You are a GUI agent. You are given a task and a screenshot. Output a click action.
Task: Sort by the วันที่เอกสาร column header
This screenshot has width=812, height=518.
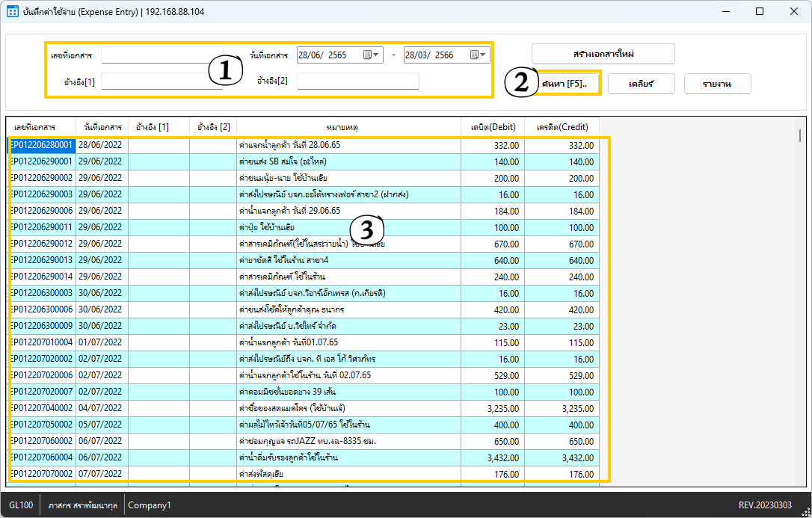(x=102, y=127)
